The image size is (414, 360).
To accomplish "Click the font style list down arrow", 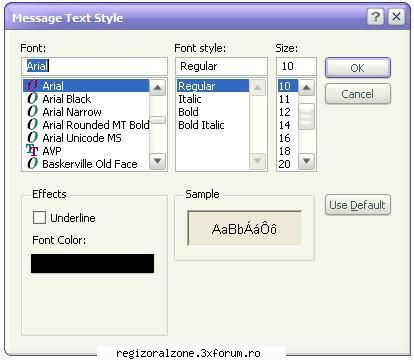I will (x=258, y=161).
